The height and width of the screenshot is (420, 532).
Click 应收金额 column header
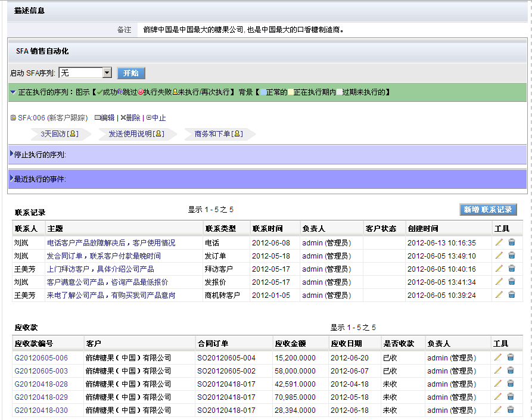pyautogui.click(x=291, y=344)
